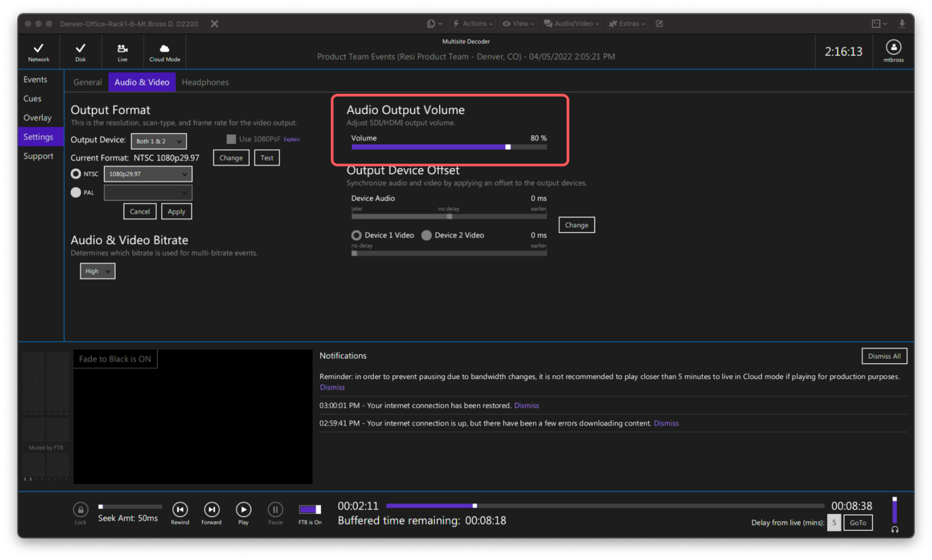Click the edit pencil icon in title bar

(x=659, y=23)
